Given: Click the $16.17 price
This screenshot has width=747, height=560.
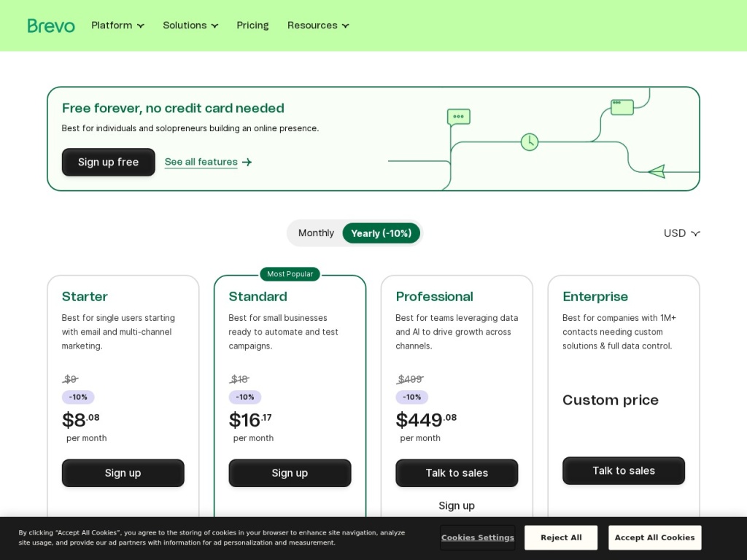Looking at the screenshot, I should point(250,419).
